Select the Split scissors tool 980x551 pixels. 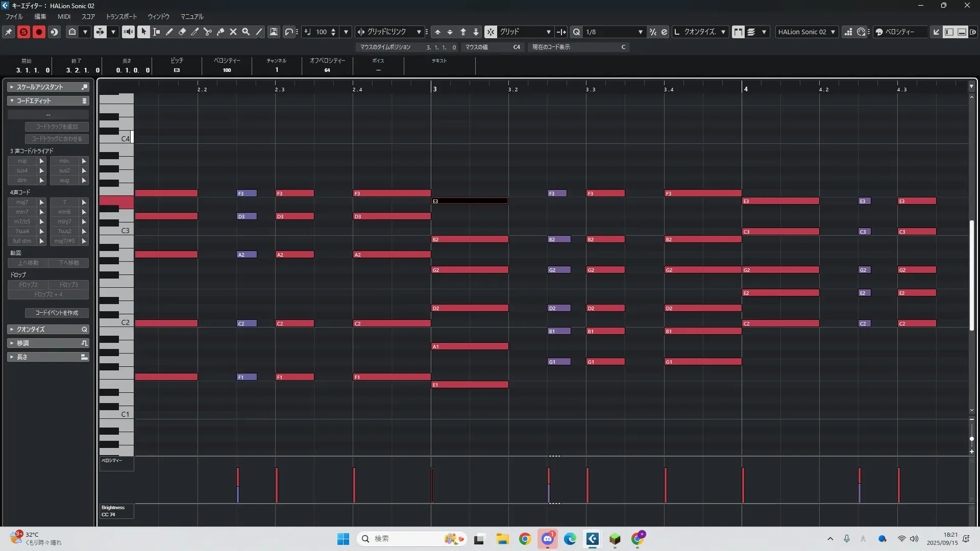[208, 32]
